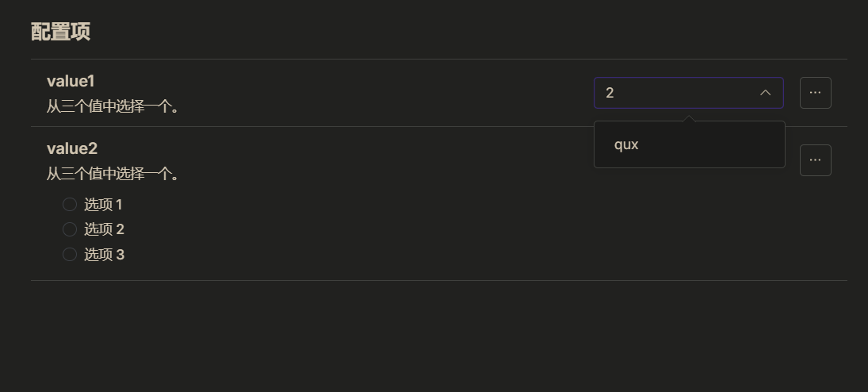The width and height of the screenshot is (868, 392).
Task: Open the ellipsis menu for value1
Action: click(x=815, y=93)
